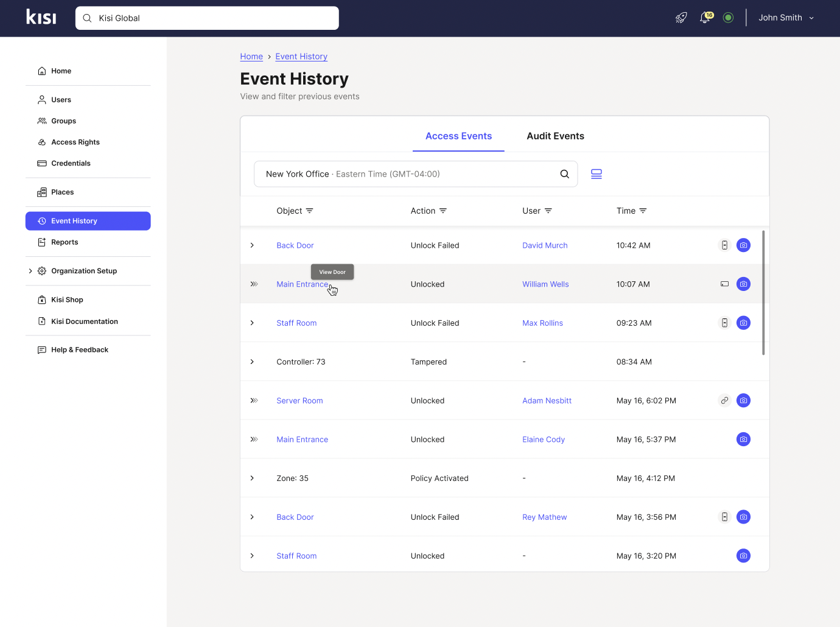Click the green status indicator icon
The height and width of the screenshot is (627, 840).
tap(728, 18)
